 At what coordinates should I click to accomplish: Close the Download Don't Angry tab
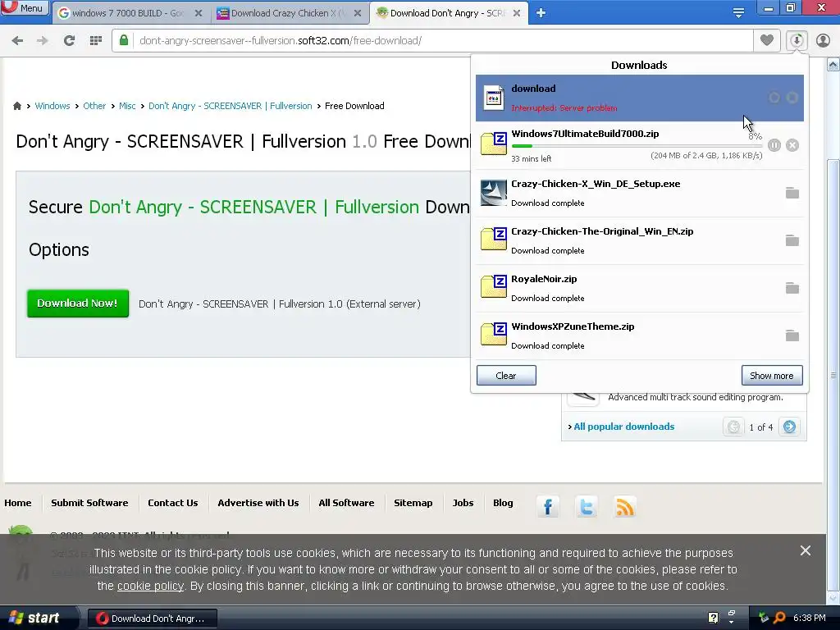[517, 13]
